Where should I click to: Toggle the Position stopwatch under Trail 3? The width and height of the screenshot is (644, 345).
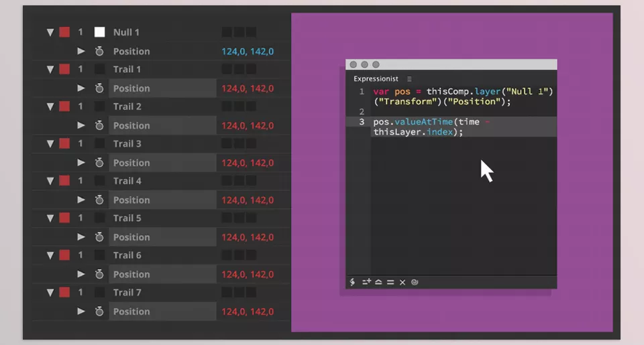click(99, 162)
